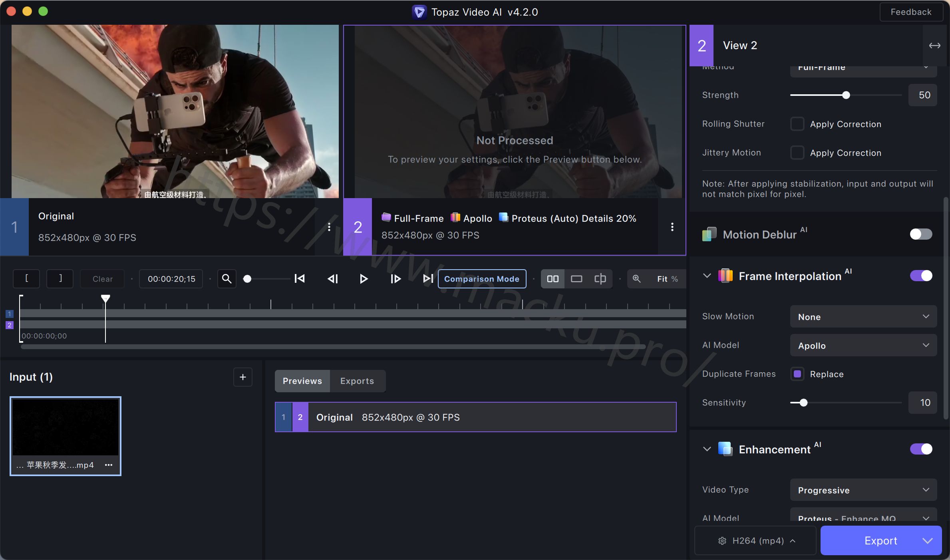Turn off the Frame Interpolation switch

[x=921, y=276]
